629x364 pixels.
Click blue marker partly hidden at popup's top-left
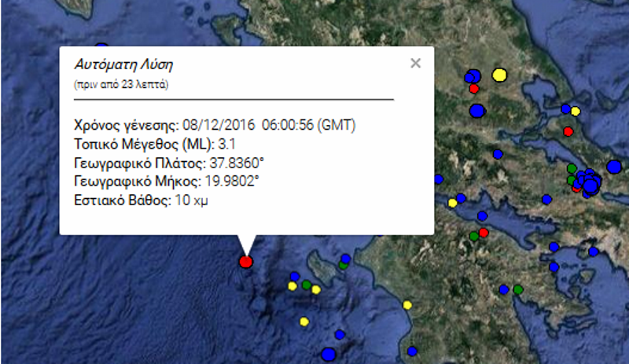(101, 49)
